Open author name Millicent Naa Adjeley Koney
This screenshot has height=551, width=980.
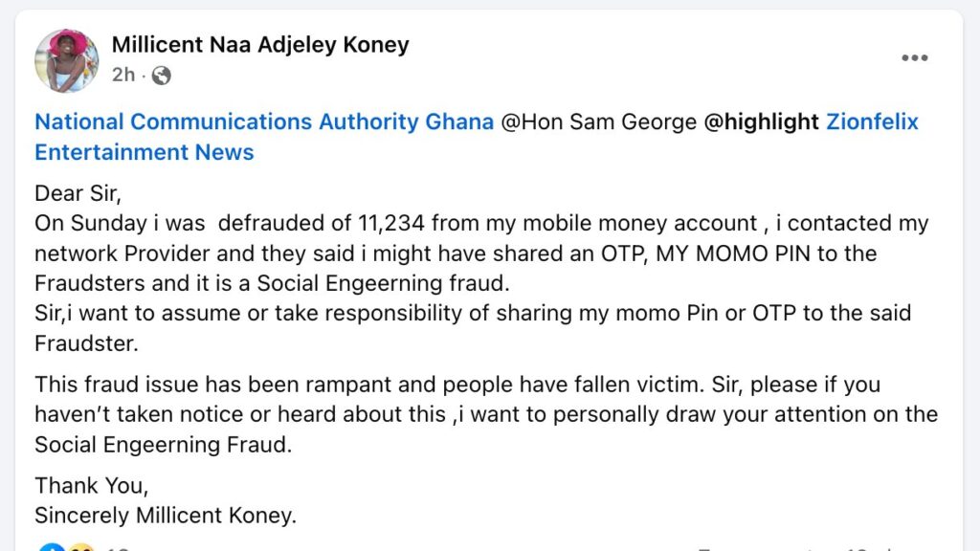(260, 44)
